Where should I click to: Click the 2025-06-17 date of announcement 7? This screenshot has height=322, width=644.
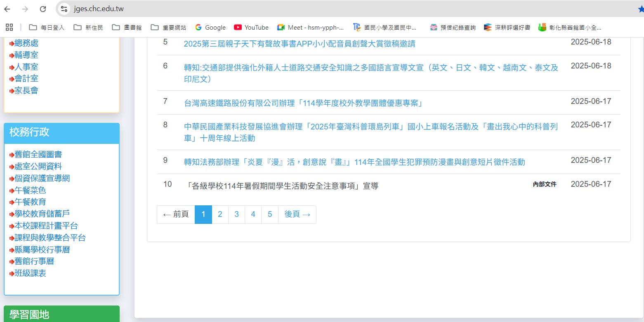coord(591,101)
